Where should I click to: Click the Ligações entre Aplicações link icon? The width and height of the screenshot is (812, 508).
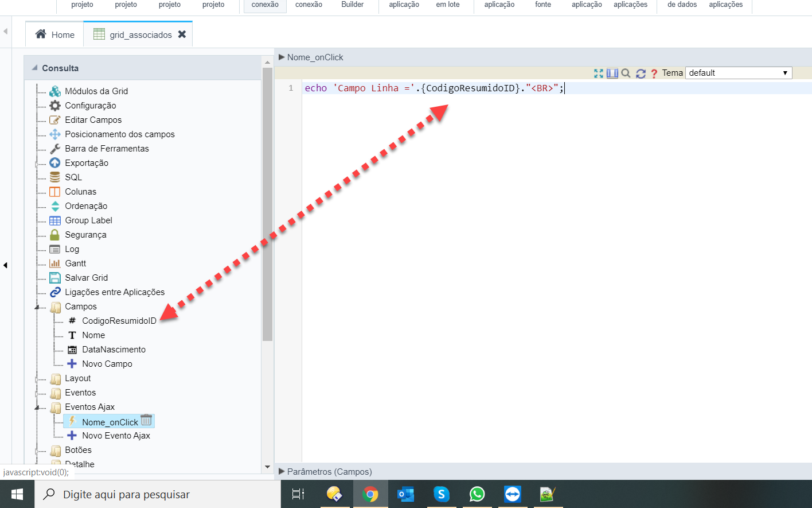[55, 292]
